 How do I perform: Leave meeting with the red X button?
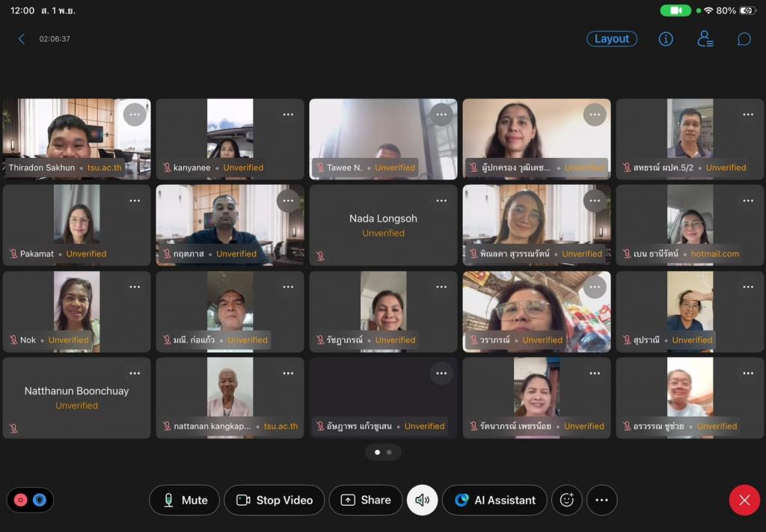[x=744, y=500]
